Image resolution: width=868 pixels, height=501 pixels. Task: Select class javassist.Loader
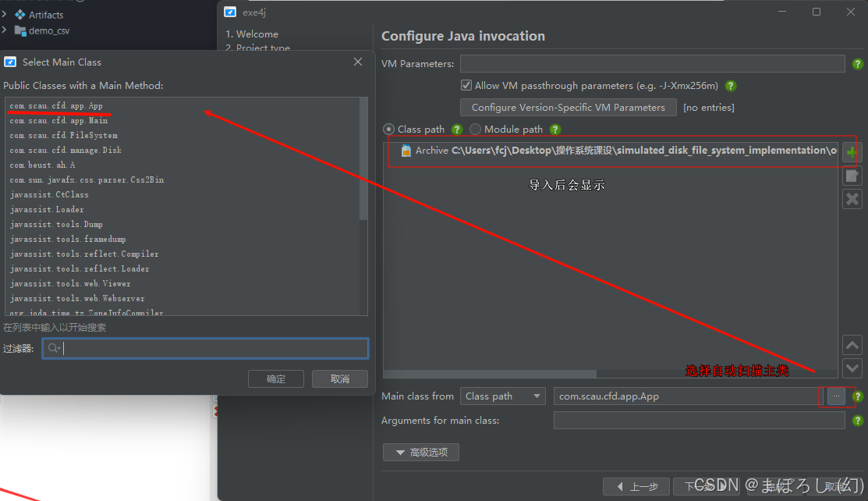pyautogui.click(x=47, y=209)
